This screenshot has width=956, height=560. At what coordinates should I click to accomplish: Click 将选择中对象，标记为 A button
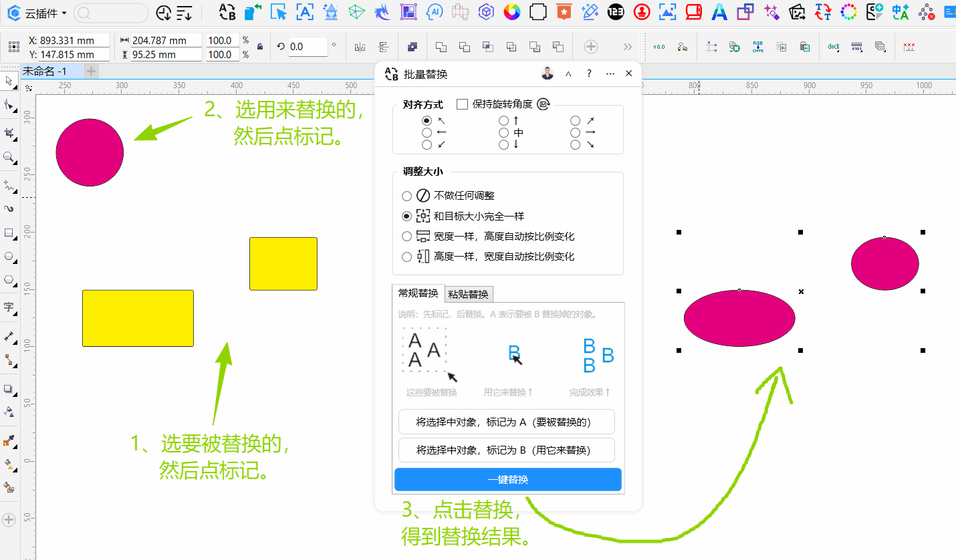pyautogui.click(x=506, y=422)
